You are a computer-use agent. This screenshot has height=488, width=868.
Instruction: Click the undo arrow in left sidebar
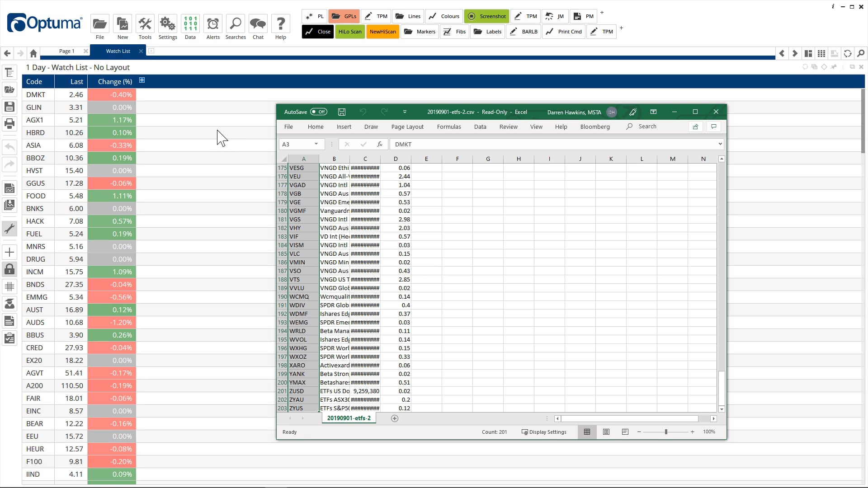9,147
